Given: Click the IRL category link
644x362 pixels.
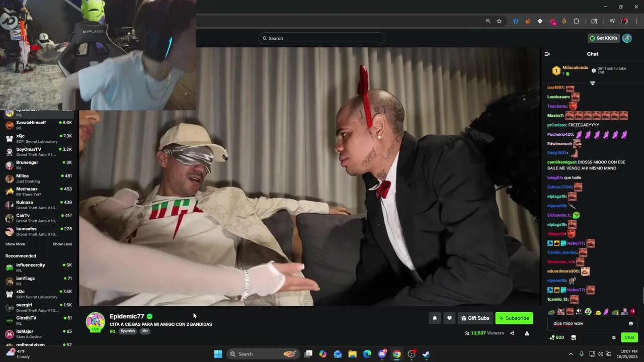Looking at the screenshot, I should tap(113, 331).
